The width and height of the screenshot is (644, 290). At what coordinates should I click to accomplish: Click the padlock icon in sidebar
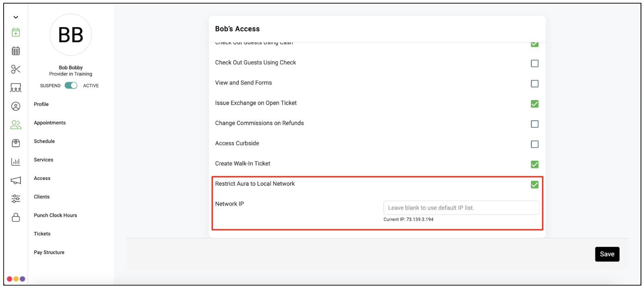point(16,217)
